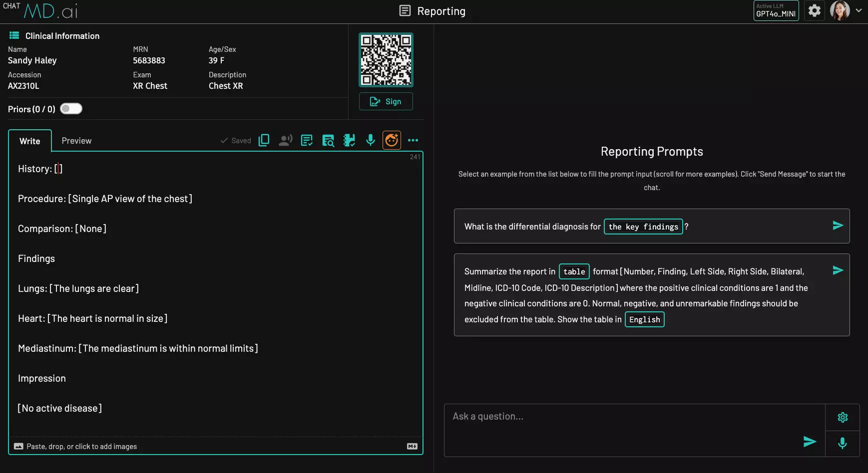Open the three-dots more options menu
This screenshot has width=868, height=473.
[413, 140]
